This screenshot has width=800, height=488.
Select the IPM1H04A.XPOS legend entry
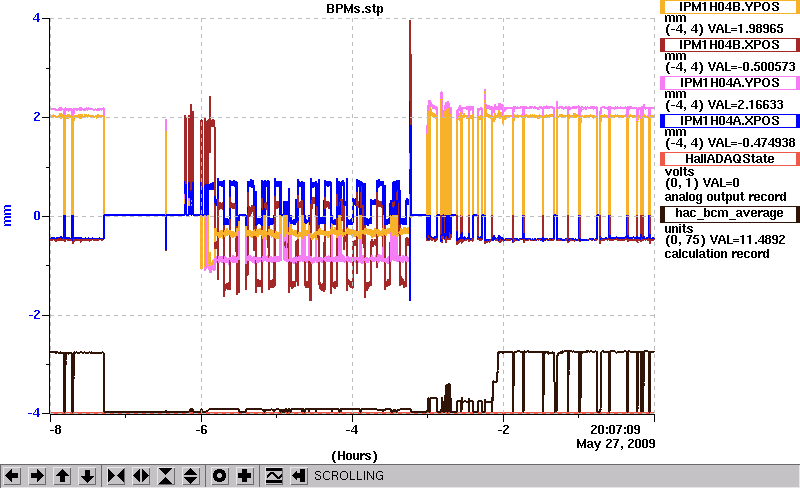[730, 121]
